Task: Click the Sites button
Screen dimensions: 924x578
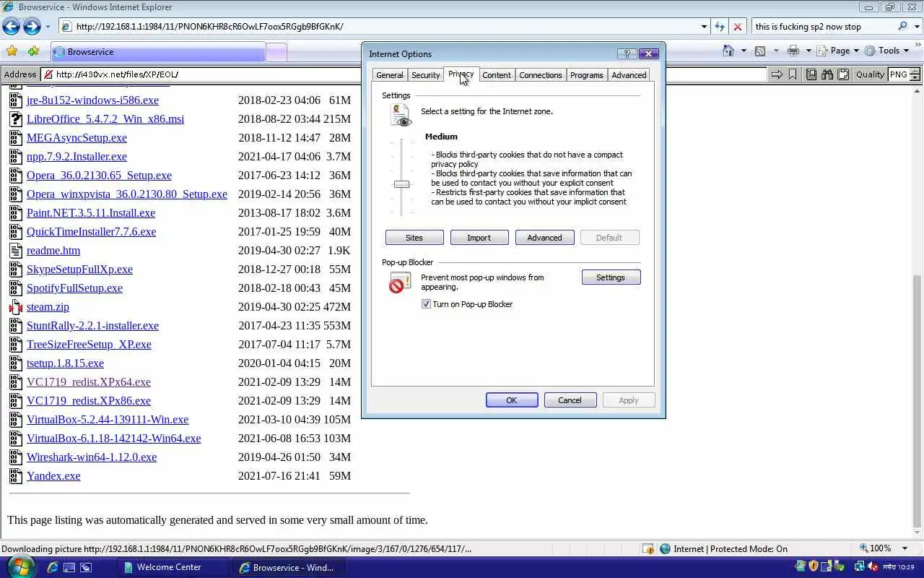Action: (414, 238)
